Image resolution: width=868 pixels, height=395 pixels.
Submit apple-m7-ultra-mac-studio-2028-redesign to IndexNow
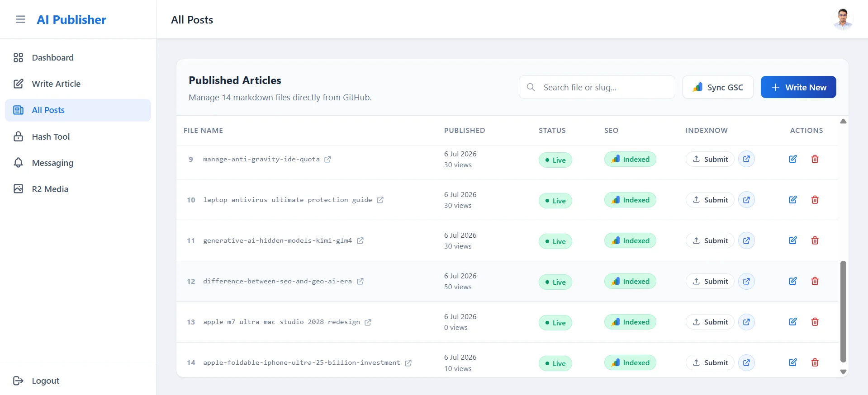point(710,322)
